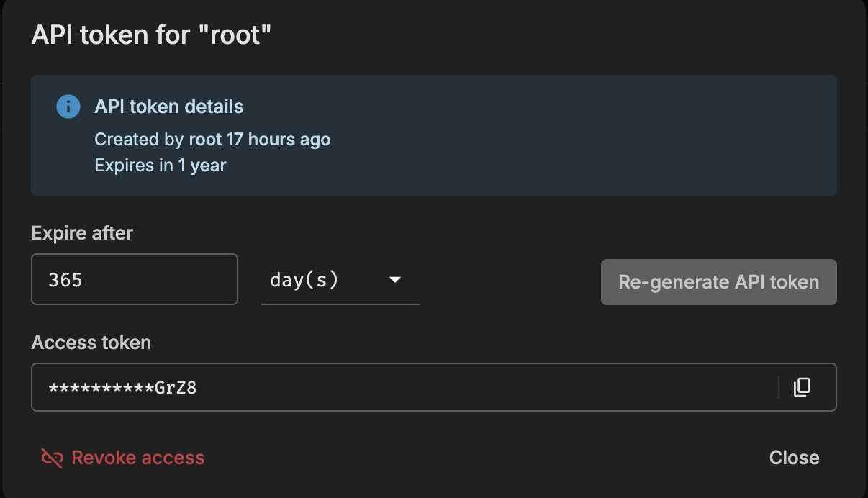868x498 pixels.
Task: Click the Access token label
Action: (91, 343)
